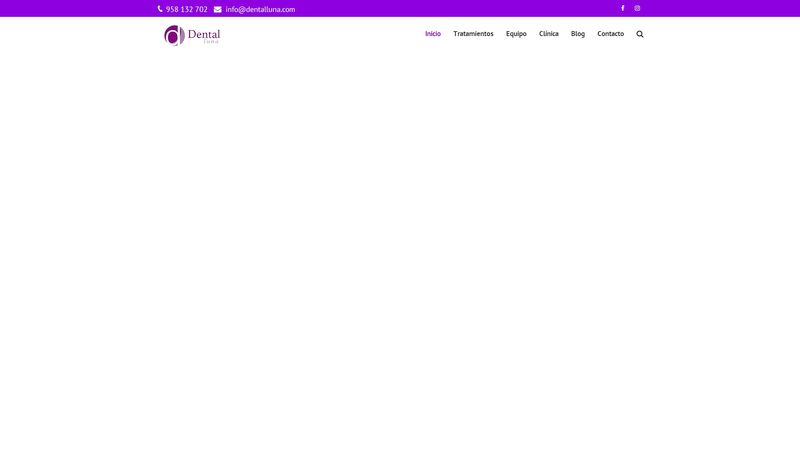Open the Clínica page
Screen dimensions: 800x450
click(x=548, y=34)
